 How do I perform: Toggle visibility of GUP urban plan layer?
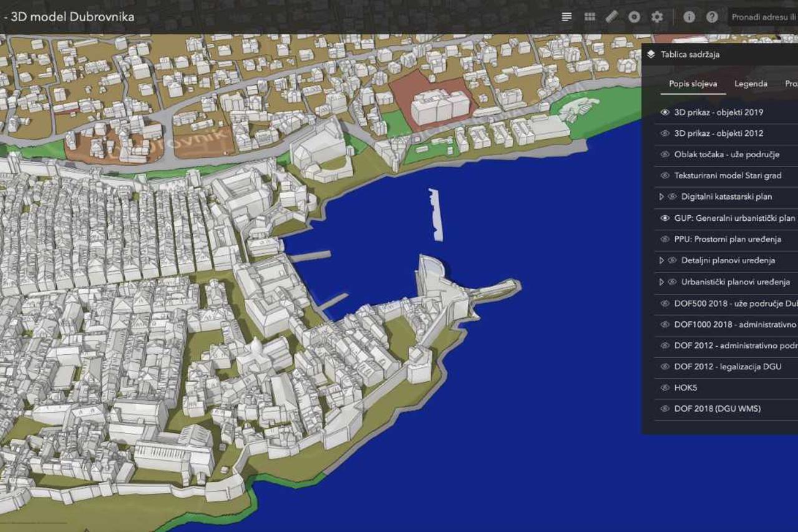(665, 218)
